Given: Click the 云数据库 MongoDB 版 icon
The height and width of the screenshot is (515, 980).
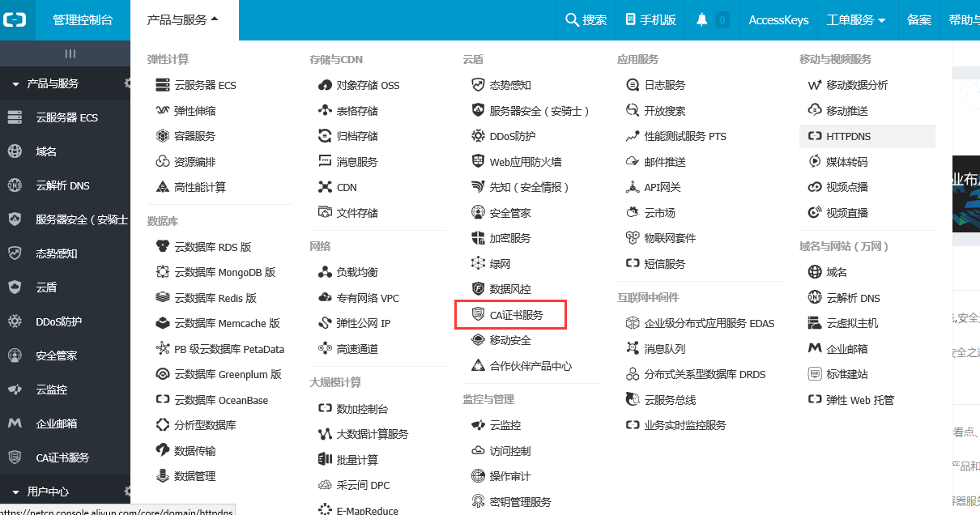Looking at the screenshot, I should pyautogui.click(x=161, y=272).
